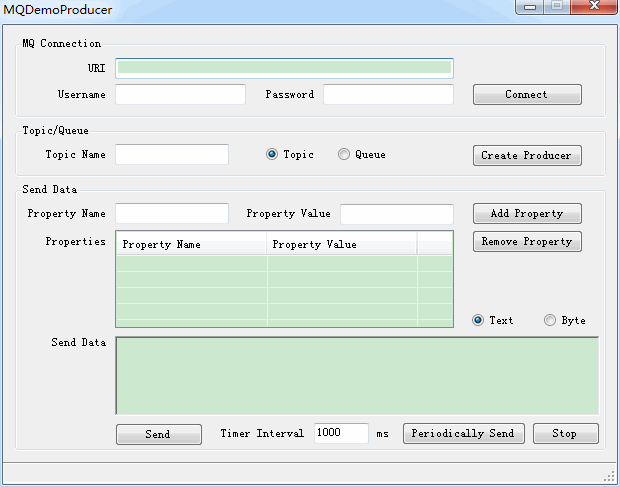Viewport: 620px width, 487px height.
Task: Select the Topic radio option
Action: [272, 155]
